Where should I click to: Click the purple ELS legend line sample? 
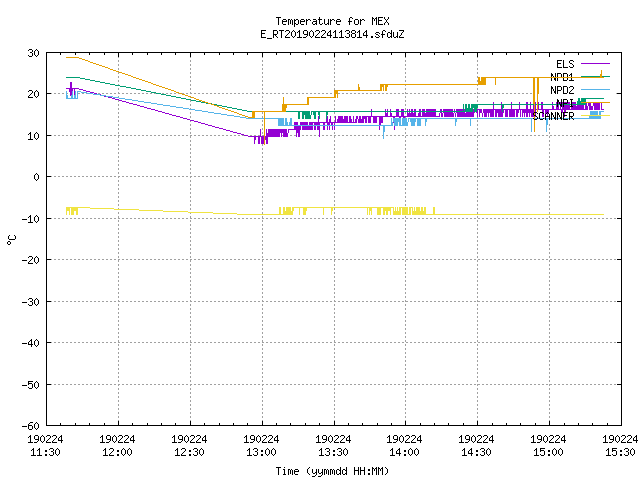(x=595, y=64)
